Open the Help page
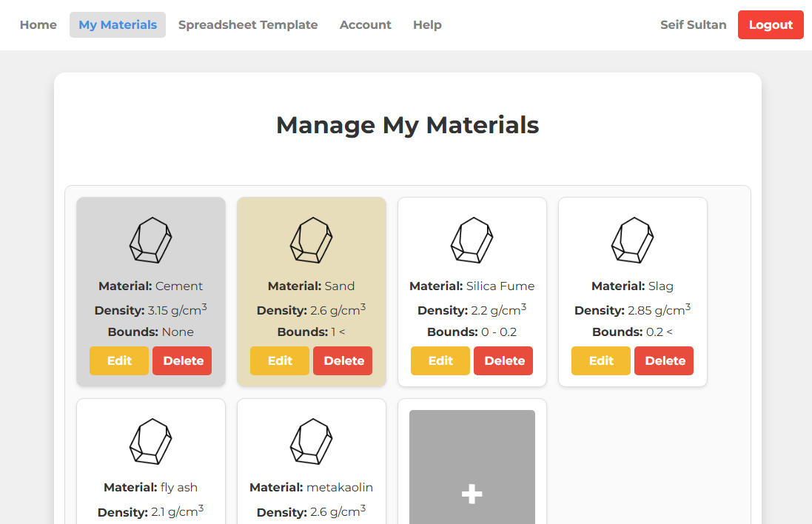The height and width of the screenshot is (524, 812). pos(427,25)
